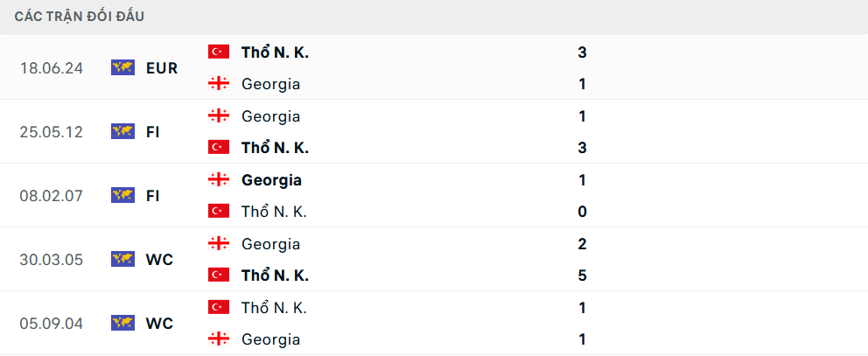868x356 pixels.
Task: Click the Georgia flag in the 25.05.12 match
Action: 218,116
